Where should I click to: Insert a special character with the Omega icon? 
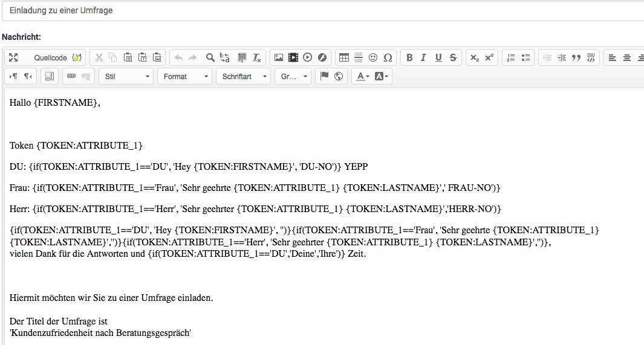tap(388, 57)
